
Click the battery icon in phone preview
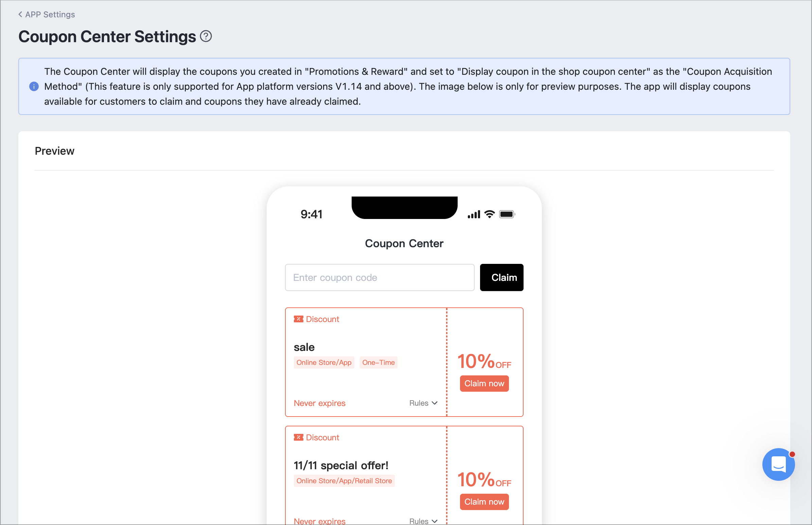[507, 214]
